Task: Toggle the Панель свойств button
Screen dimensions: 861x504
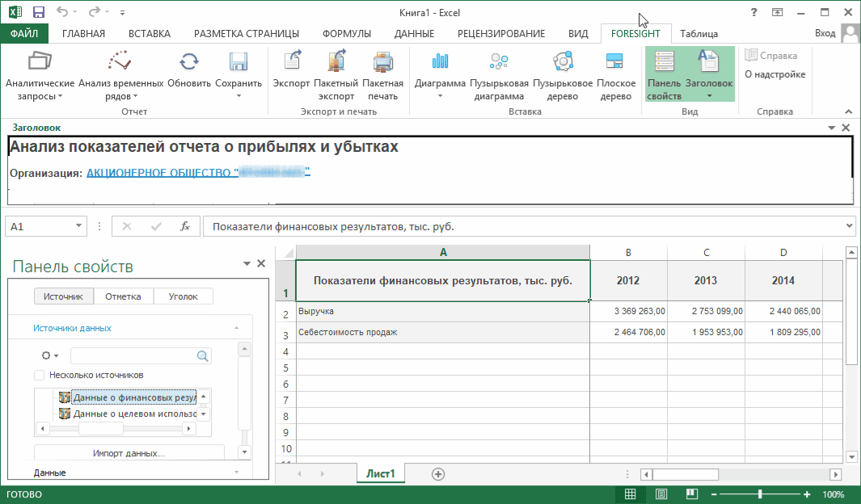Action: click(x=664, y=74)
